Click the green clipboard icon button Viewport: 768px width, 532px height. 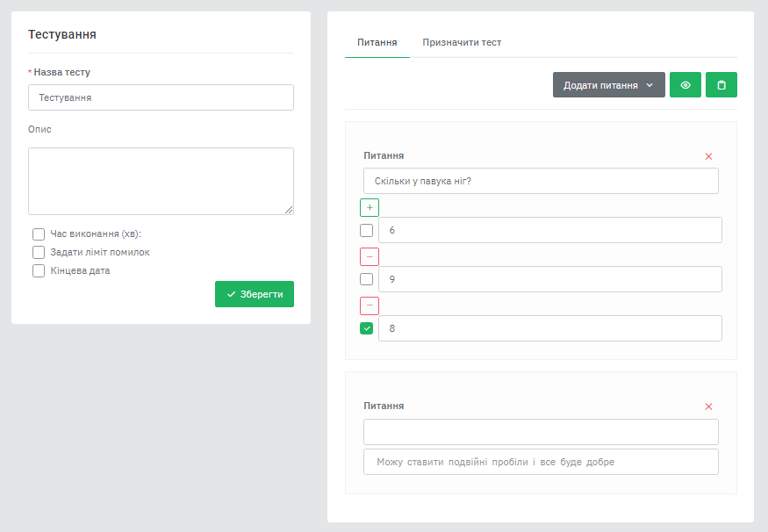721,85
